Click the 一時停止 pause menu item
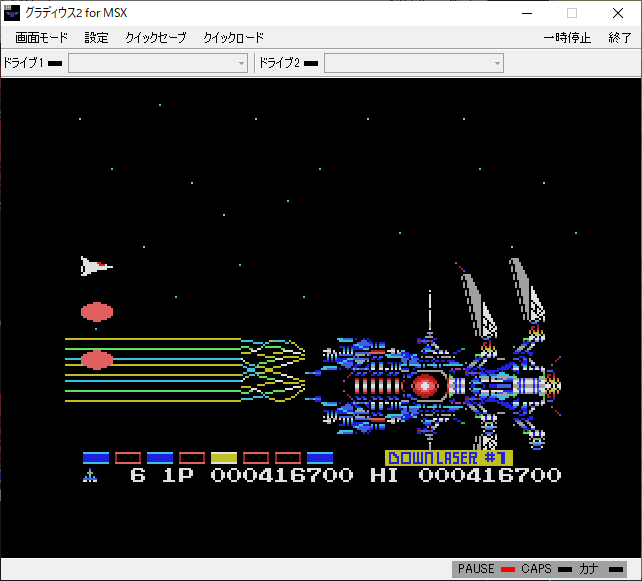642x581 pixels. pyautogui.click(x=567, y=38)
